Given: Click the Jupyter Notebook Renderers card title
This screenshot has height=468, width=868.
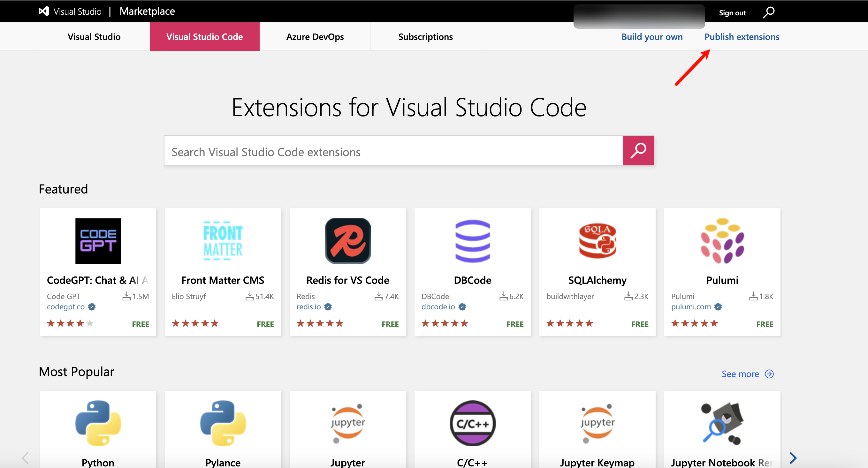Looking at the screenshot, I should pyautogui.click(x=722, y=462).
